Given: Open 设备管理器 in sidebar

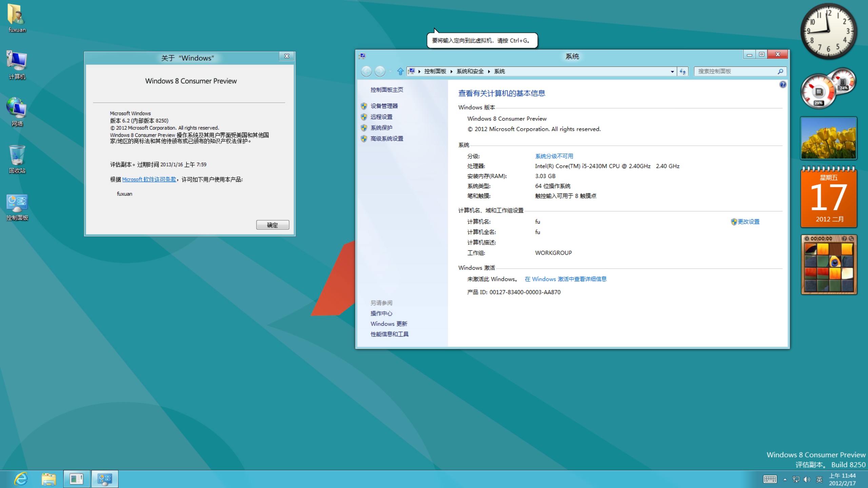Looking at the screenshot, I should (x=384, y=106).
